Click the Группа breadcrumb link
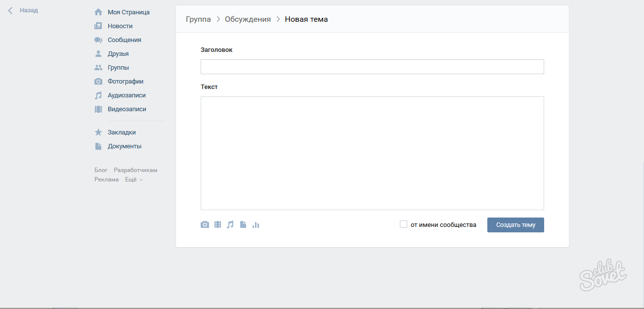Viewport: 644px width, 309px height. [x=198, y=19]
